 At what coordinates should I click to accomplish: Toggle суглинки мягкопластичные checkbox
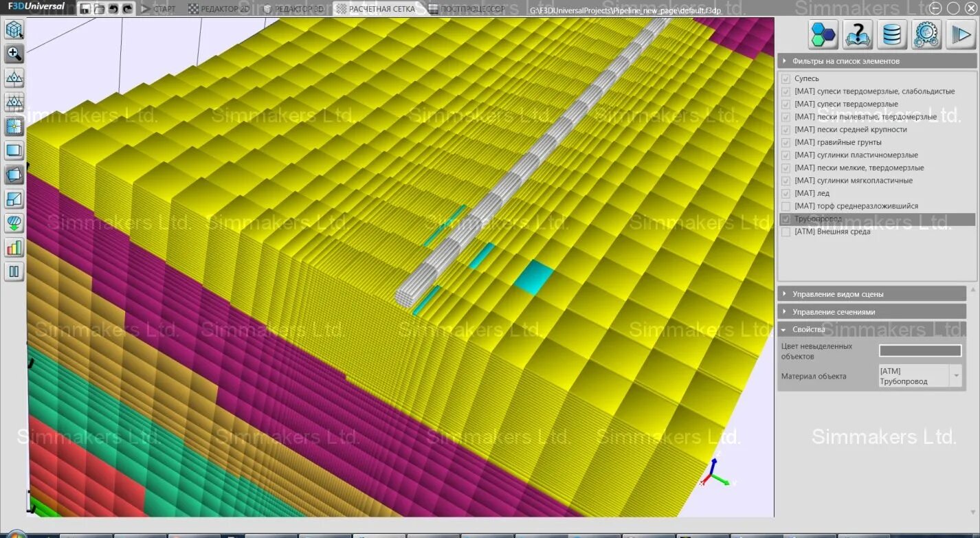pos(786,181)
